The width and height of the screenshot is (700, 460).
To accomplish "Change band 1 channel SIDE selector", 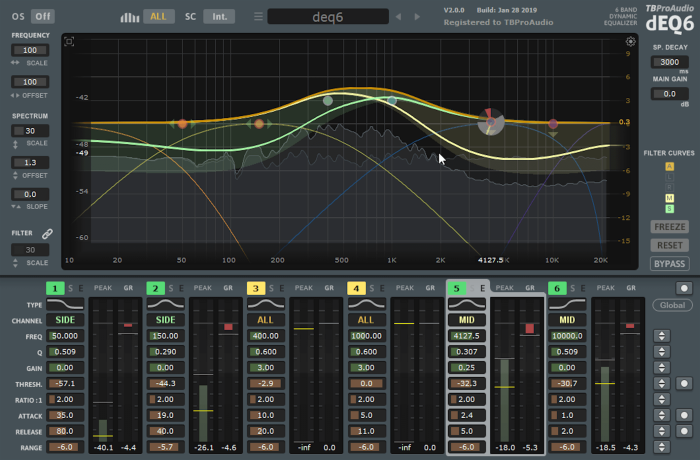I will pos(65,320).
